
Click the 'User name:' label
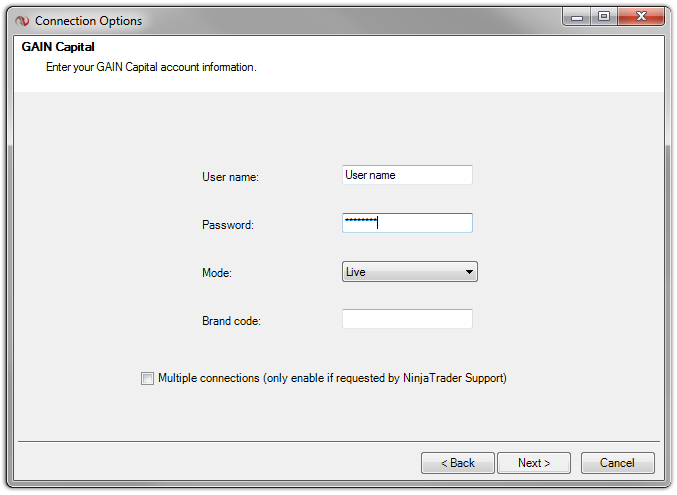point(230,177)
